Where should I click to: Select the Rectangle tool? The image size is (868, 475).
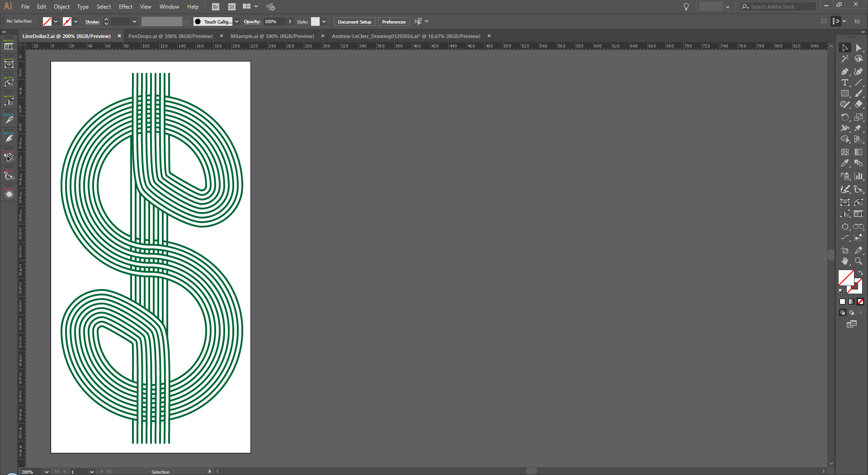coord(844,93)
